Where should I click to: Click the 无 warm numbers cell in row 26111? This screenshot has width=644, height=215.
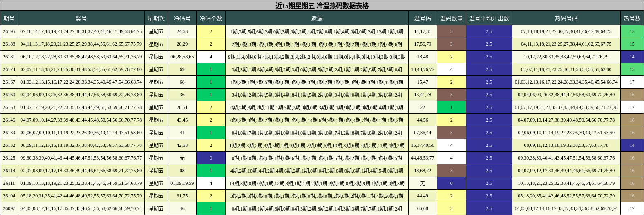point(423,183)
